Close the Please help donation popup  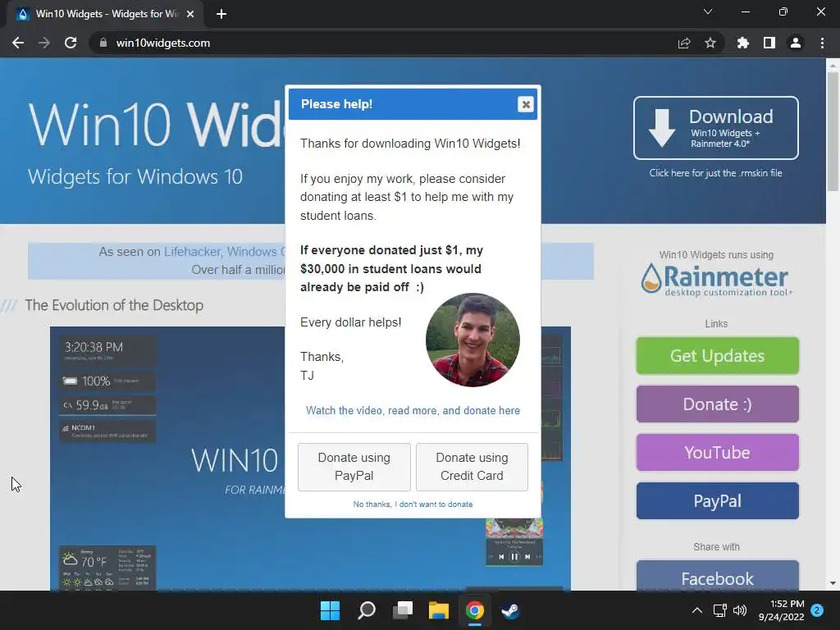526,104
